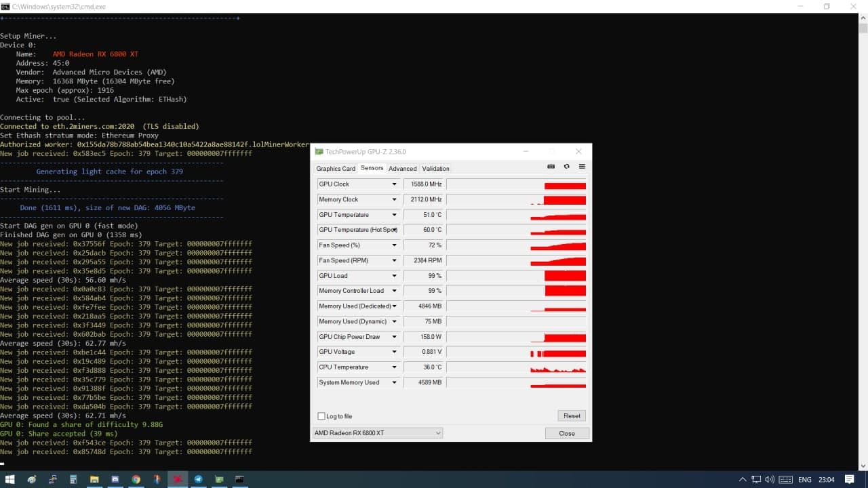Viewport: 868px width, 488px height.
Task: Click the GPU Load history graph
Action: (x=516, y=276)
